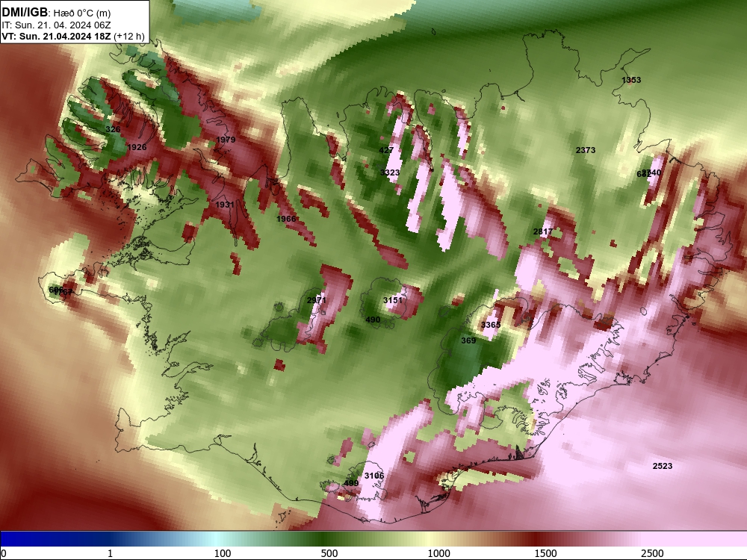Click the map value 326

coord(113,129)
